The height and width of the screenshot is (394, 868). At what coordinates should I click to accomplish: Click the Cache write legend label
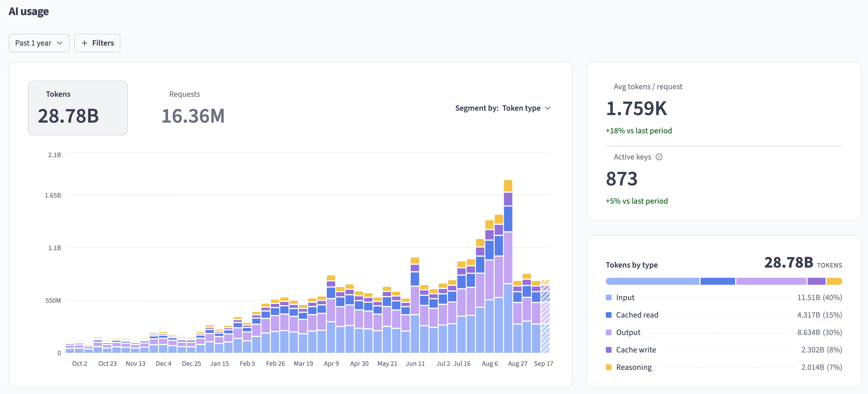click(x=636, y=350)
